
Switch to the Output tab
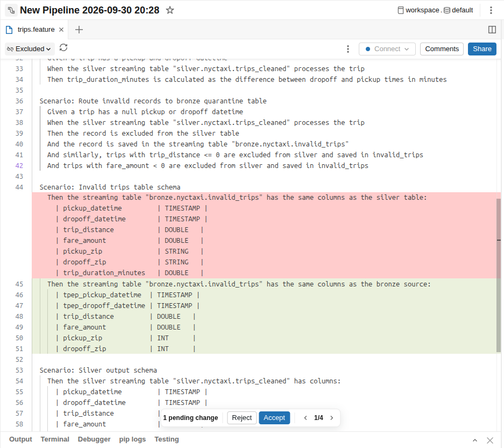pos(20,439)
